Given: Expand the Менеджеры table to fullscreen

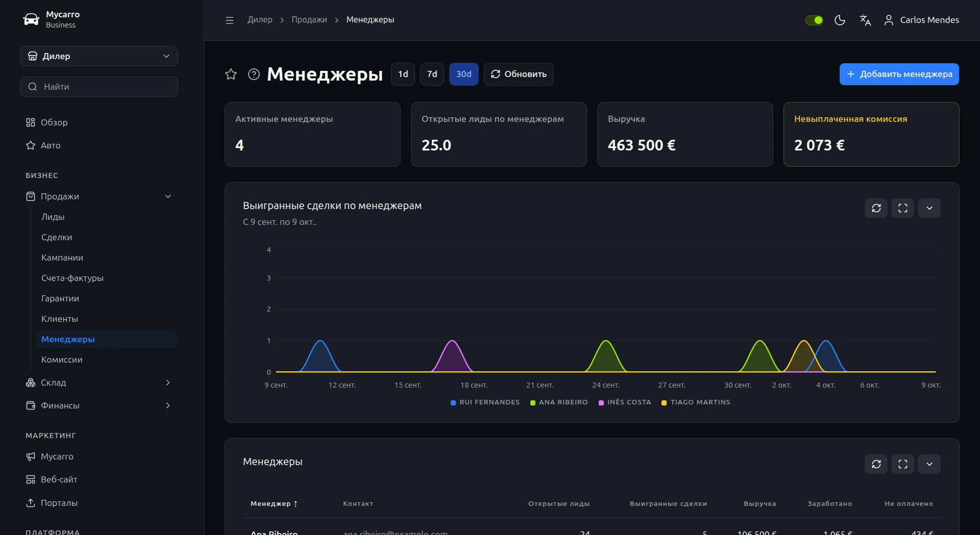Looking at the screenshot, I should (903, 464).
